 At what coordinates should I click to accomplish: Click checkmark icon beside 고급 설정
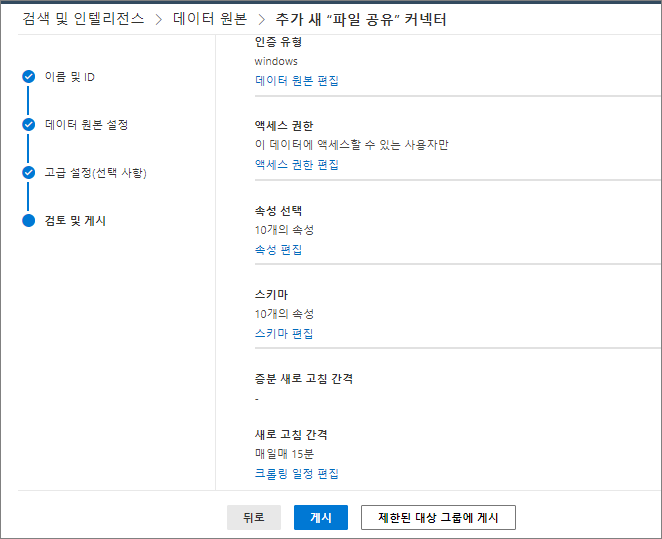click(29, 173)
